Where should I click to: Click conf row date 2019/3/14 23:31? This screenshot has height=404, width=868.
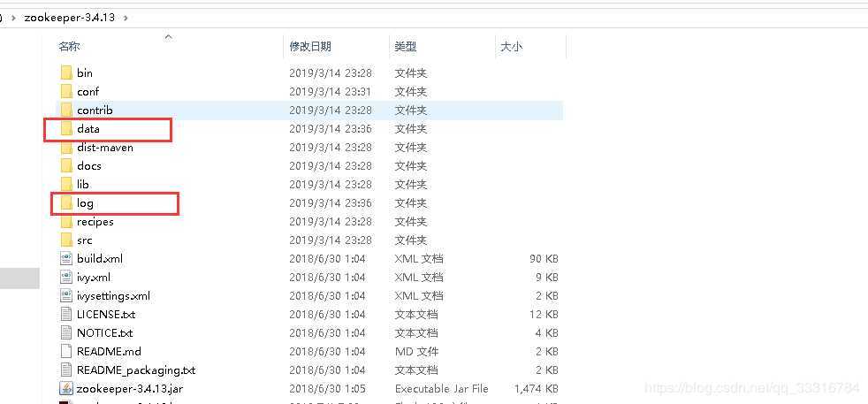pos(330,91)
